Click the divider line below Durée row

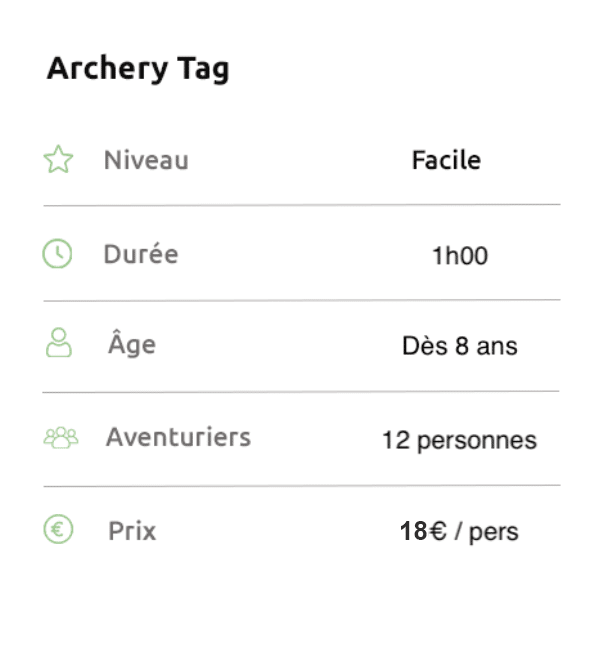coord(302,300)
